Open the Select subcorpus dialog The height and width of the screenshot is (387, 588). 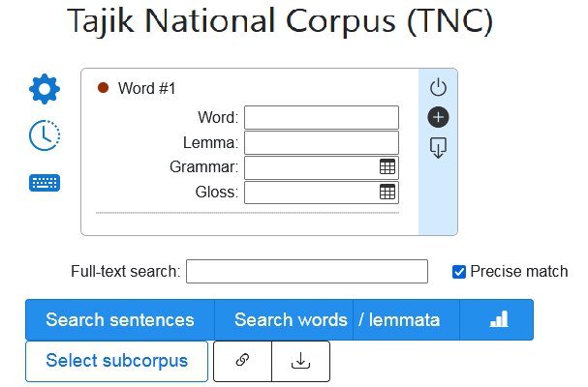(116, 361)
